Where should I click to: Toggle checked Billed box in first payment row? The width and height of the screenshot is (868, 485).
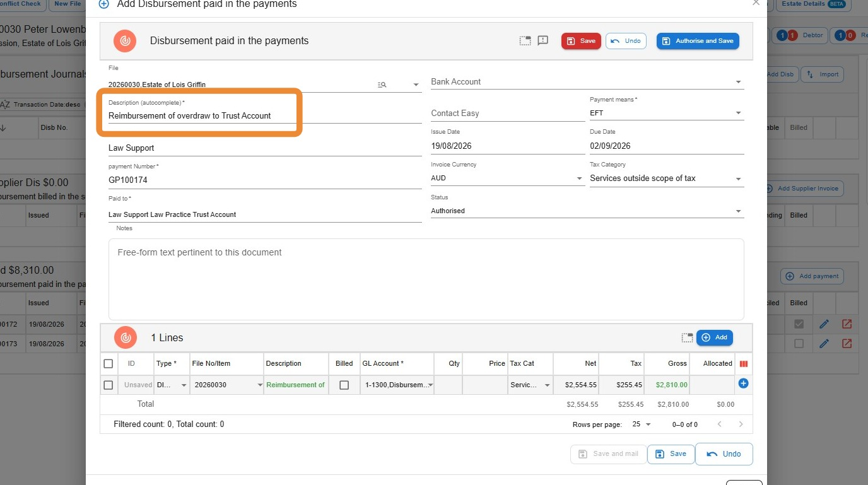pyautogui.click(x=799, y=324)
